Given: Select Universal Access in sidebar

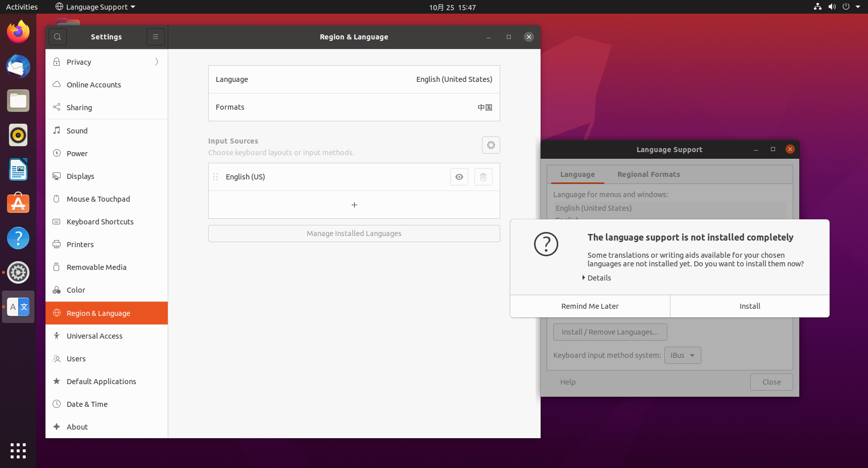Looking at the screenshot, I should [x=94, y=336].
